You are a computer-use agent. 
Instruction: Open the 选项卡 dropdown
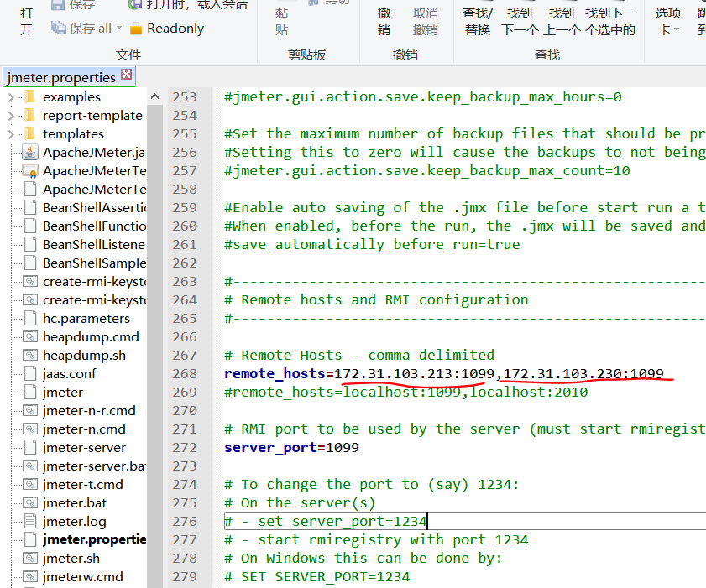coord(668,21)
